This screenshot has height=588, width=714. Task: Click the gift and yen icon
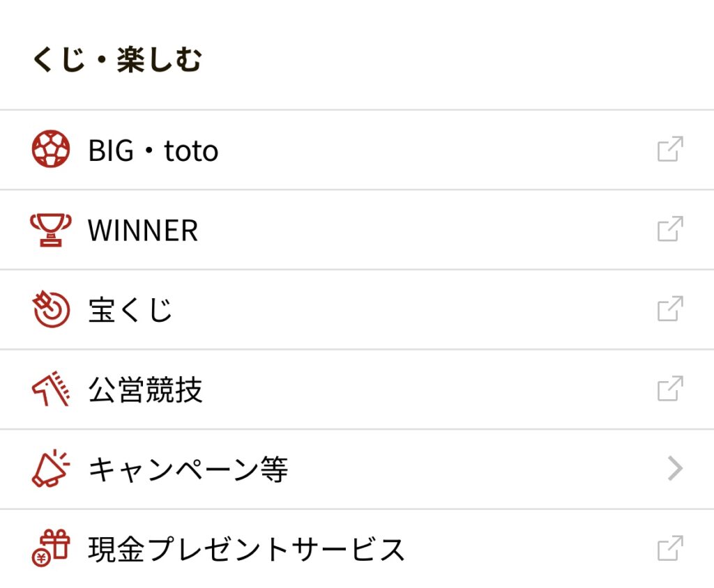51,548
